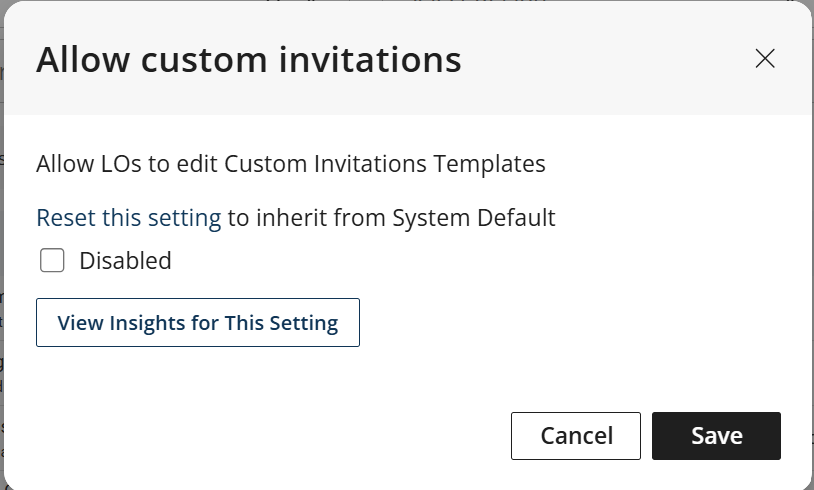The image size is (814, 490).
Task: Toggle the Disabled checkbox
Action: pyautogui.click(x=52, y=261)
